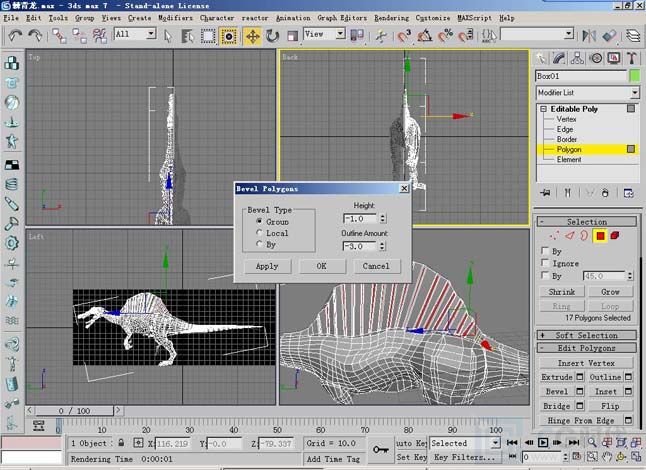Screen dimensions: 646x470
Task: Toggle the 3D Snaps icon
Action: tap(404, 36)
